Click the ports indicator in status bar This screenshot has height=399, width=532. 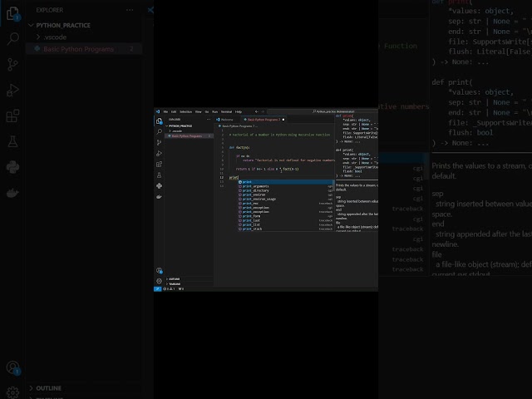(181, 289)
